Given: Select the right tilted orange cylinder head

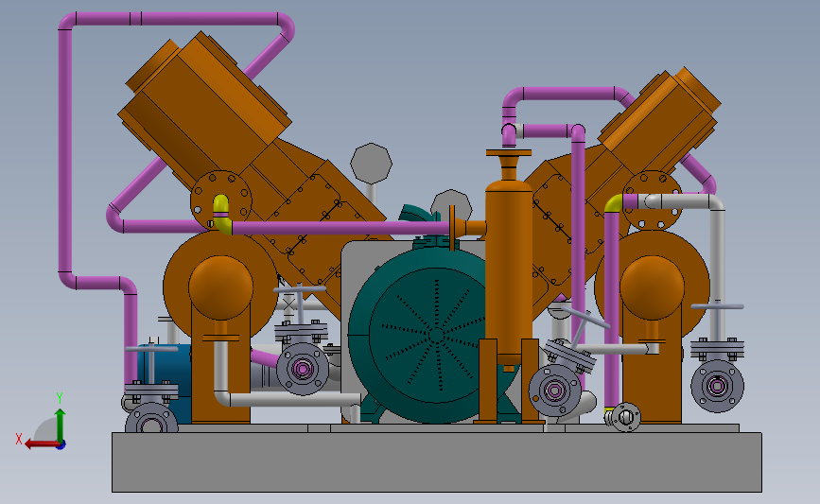Looking at the screenshot, I should click(660, 123).
